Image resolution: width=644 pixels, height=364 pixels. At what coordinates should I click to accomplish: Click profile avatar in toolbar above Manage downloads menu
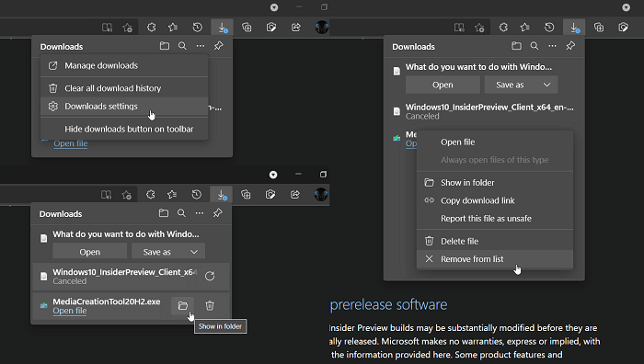pos(322,28)
